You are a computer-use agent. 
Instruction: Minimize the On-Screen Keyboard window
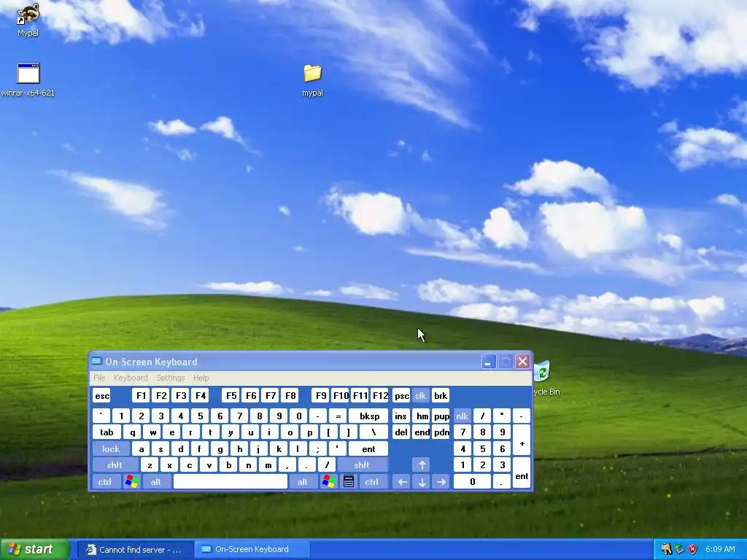point(488,362)
